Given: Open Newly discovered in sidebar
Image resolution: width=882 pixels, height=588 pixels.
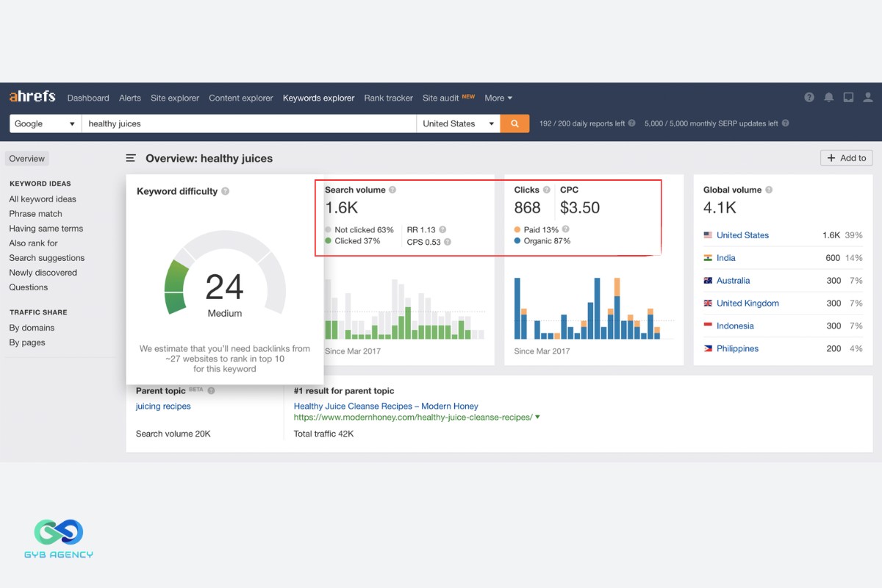Looking at the screenshot, I should pyautogui.click(x=43, y=273).
